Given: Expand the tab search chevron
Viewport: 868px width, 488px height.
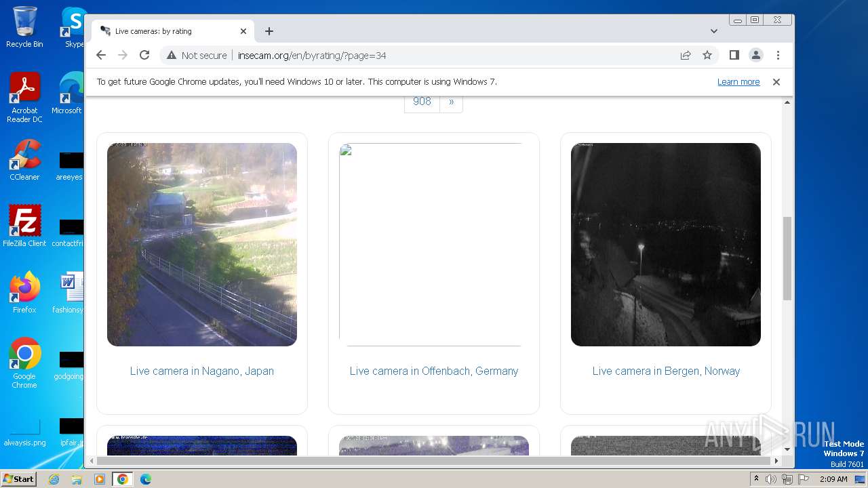Looking at the screenshot, I should [714, 31].
